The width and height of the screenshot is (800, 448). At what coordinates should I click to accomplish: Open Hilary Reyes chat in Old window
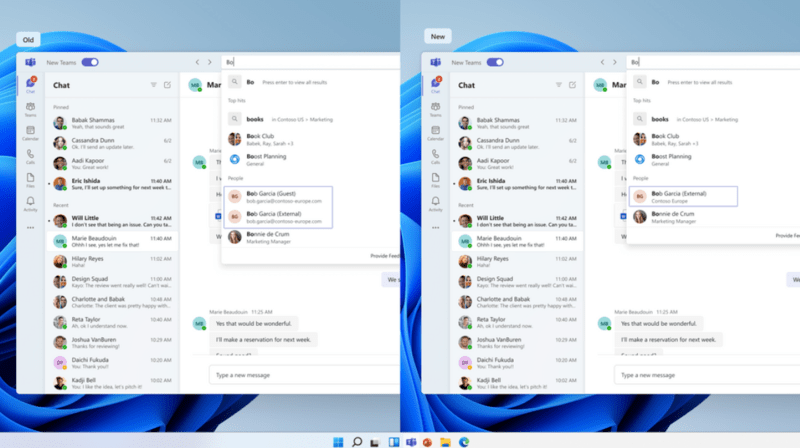click(x=112, y=261)
